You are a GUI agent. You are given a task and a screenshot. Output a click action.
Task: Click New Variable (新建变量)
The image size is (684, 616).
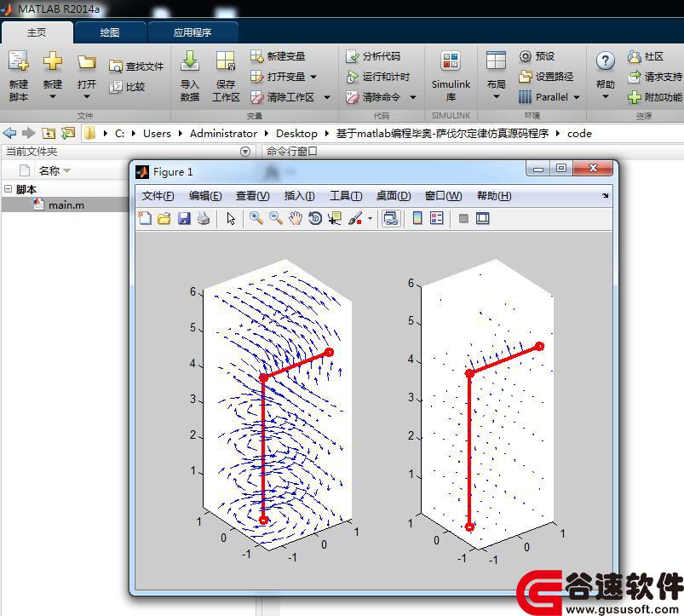278,56
